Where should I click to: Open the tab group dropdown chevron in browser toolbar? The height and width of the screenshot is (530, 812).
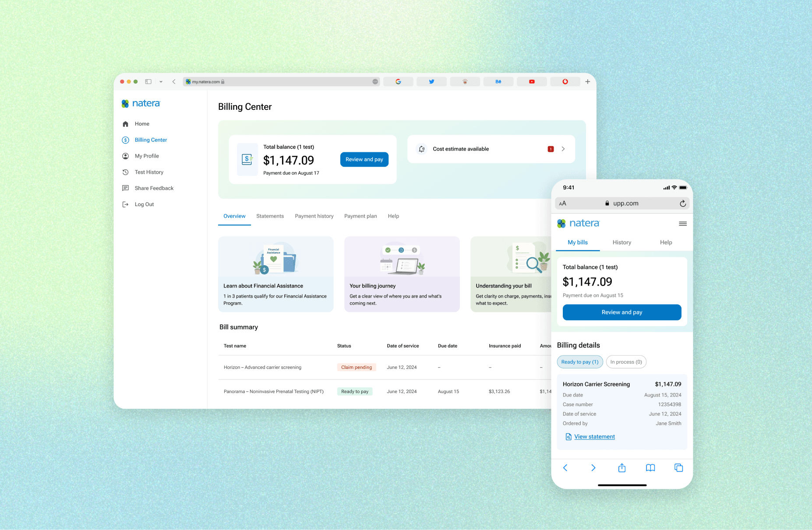pos(161,82)
